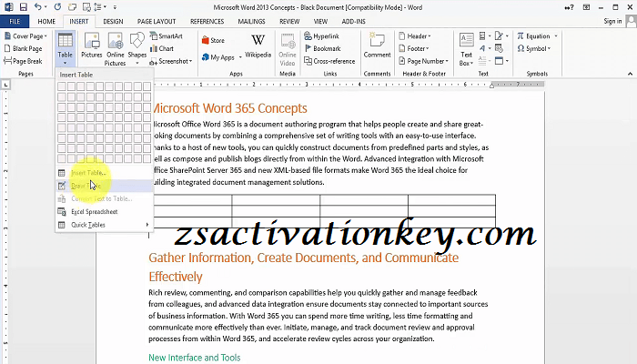Expand the Undo history dropdown arrow
The image size is (637, 364).
click(x=45, y=7)
